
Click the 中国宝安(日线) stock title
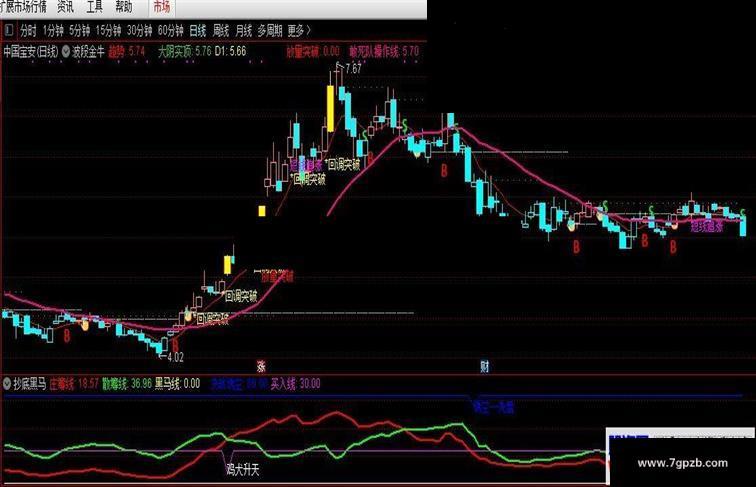(31, 52)
